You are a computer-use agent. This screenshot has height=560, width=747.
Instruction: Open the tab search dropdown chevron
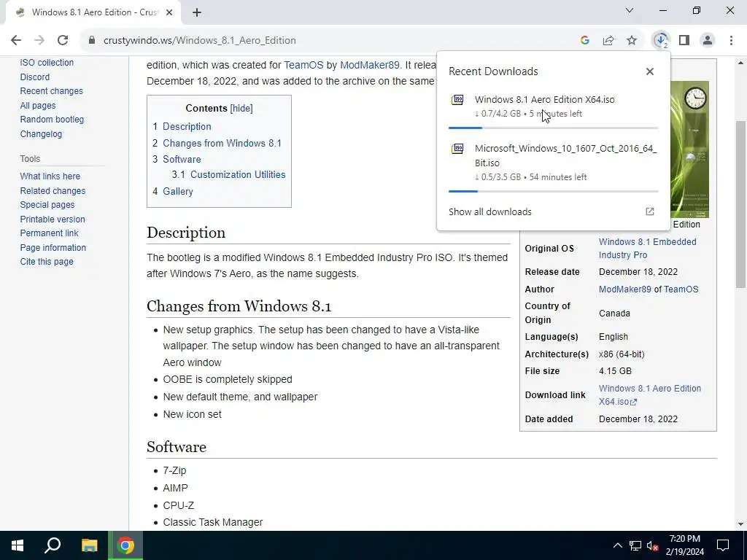coord(630,10)
